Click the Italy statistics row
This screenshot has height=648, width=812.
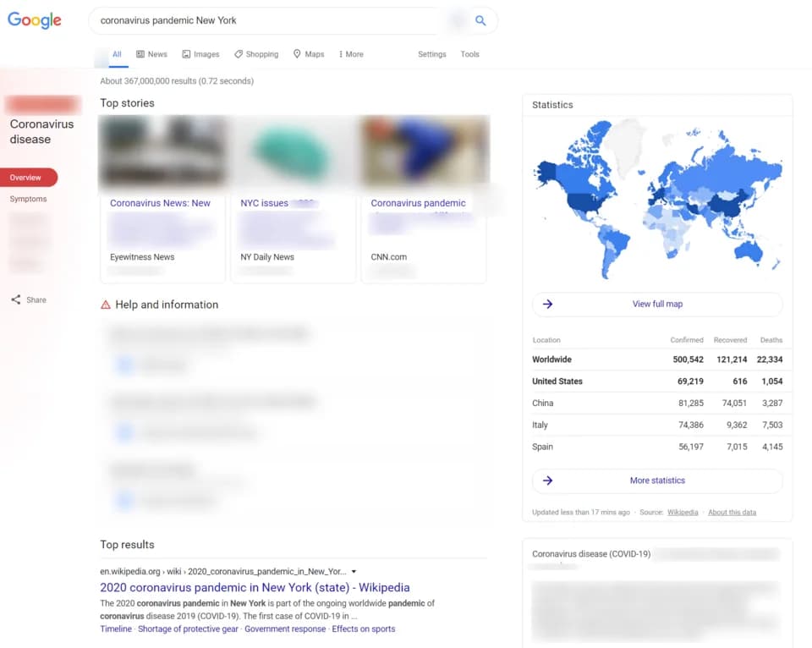(x=658, y=425)
